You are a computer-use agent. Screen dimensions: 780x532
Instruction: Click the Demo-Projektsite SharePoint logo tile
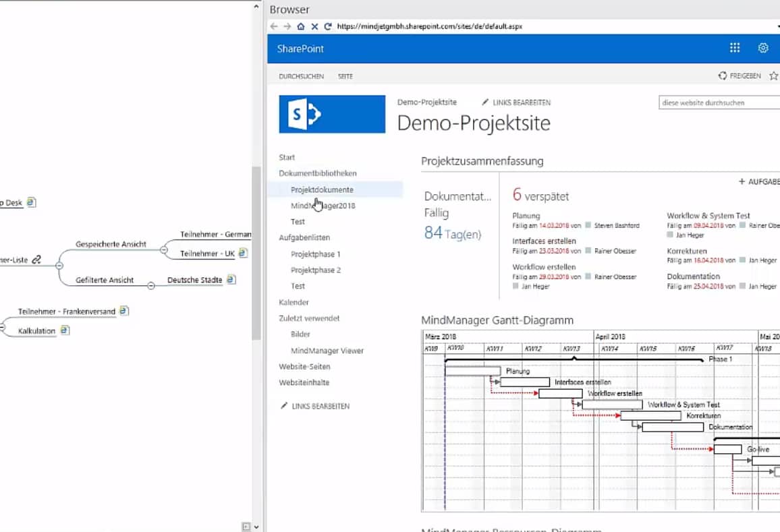click(332, 114)
